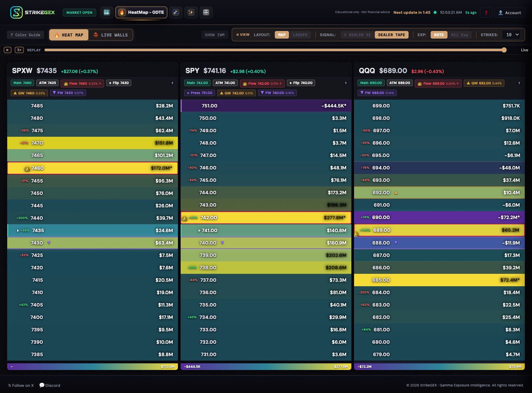Viewport: 532px width, 393px height.
Task: Open the Discord link
Action: [50, 385]
